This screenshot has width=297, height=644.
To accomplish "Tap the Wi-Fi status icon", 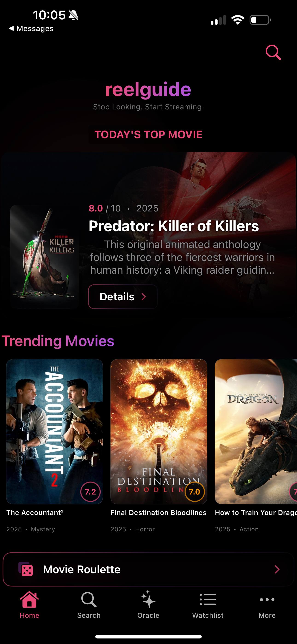I will point(238,20).
